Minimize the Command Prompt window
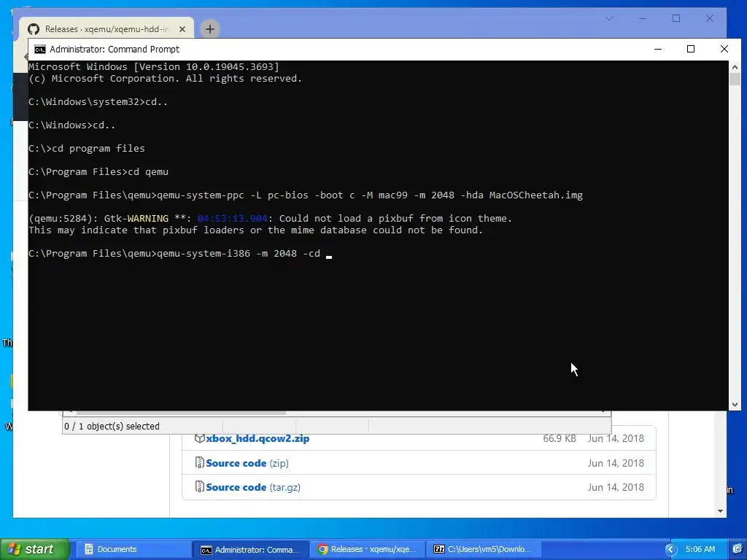Image resolution: width=747 pixels, height=560 pixels. click(658, 49)
